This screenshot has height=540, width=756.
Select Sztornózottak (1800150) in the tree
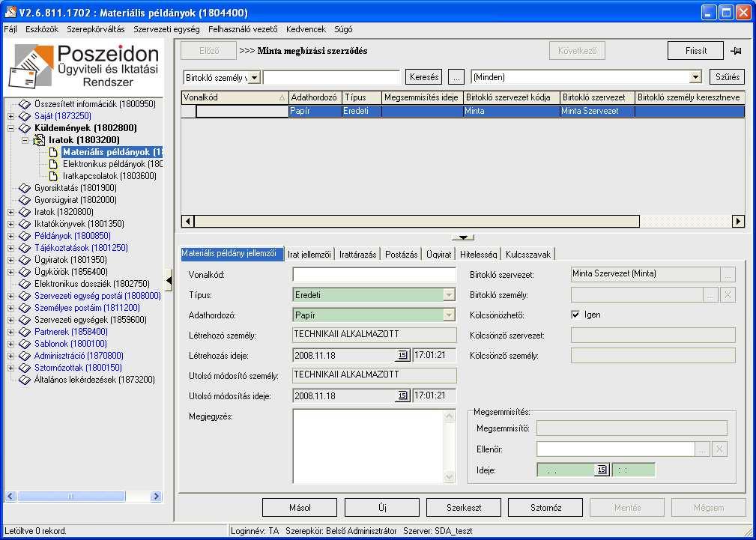[78, 368]
